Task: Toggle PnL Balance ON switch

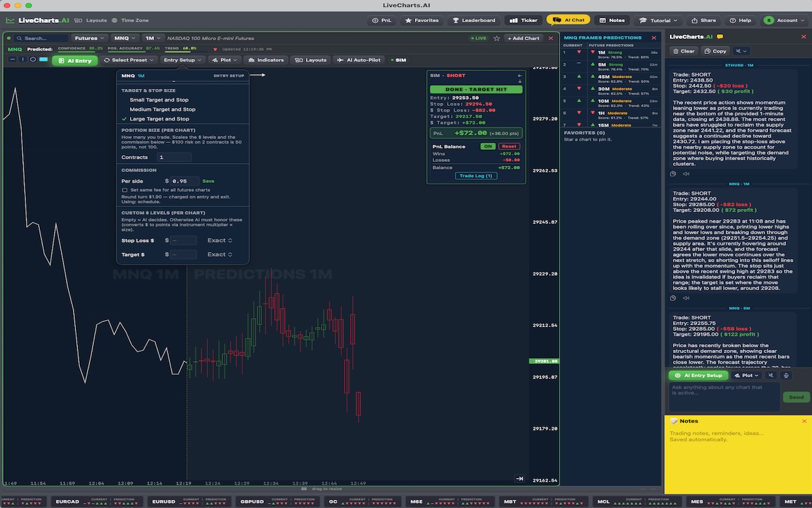Action: pyautogui.click(x=487, y=146)
